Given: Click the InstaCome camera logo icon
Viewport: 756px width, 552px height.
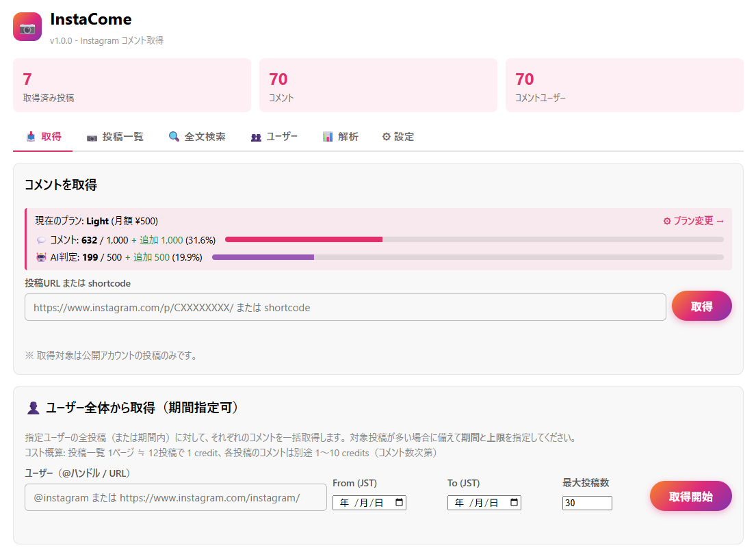Looking at the screenshot, I should tap(27, 27).
